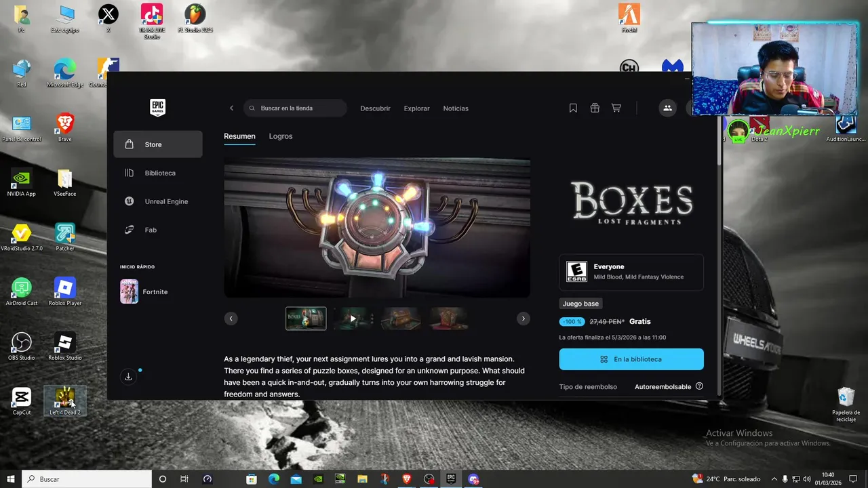Open the FiveM desktop icon
Image resolution: width=868 pixels, height=488 pixels.
[629, 18]
